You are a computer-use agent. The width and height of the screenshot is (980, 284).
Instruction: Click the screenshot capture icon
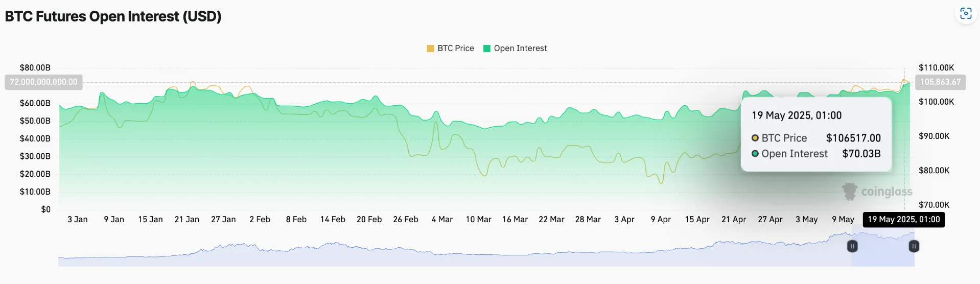point(966,13)
